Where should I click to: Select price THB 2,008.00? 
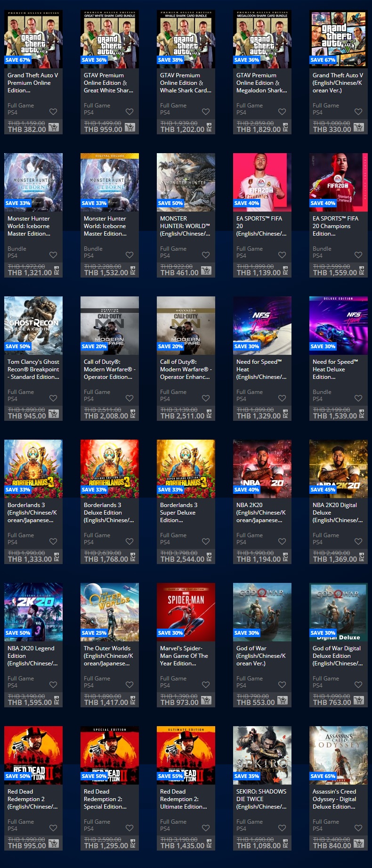(106, 416)
